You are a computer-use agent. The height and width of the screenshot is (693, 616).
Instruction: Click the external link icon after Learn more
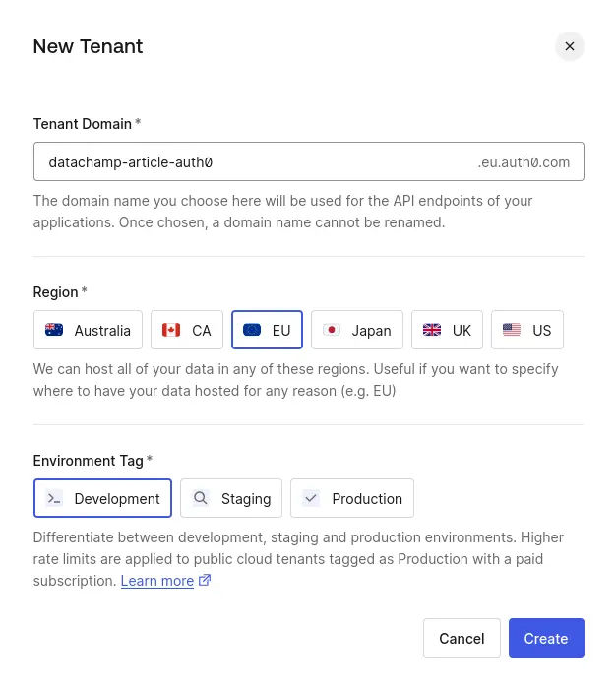click(x=205, y=581)
